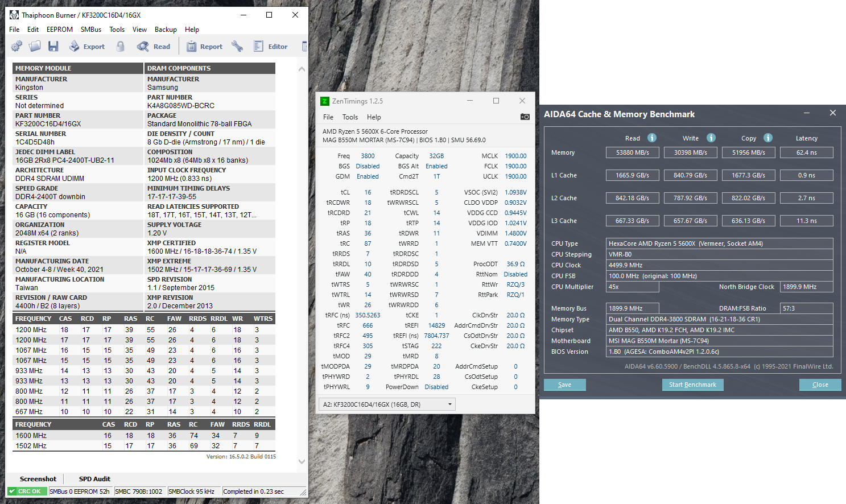The width and height of the screenshot is (846, 504).
Task: Click the wrench tool icon
Action: tap(237, 47)
